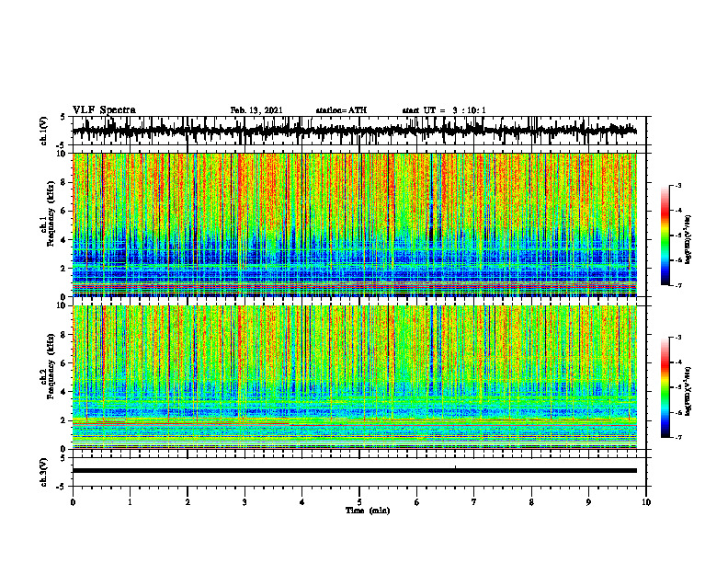Screen dimensions: 728x563
Task: Click the 'ch.1(V)' axis label
Action: (44, 131)
